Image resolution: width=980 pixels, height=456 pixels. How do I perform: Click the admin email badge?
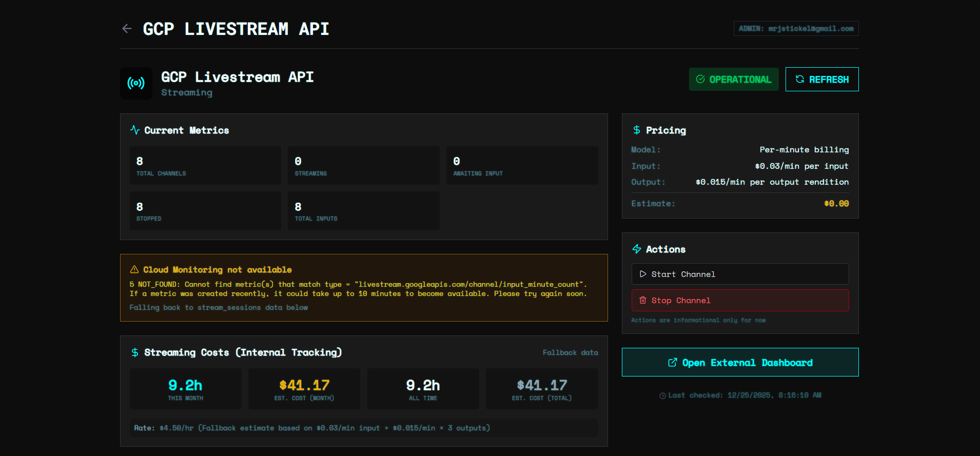click(796, 29)
